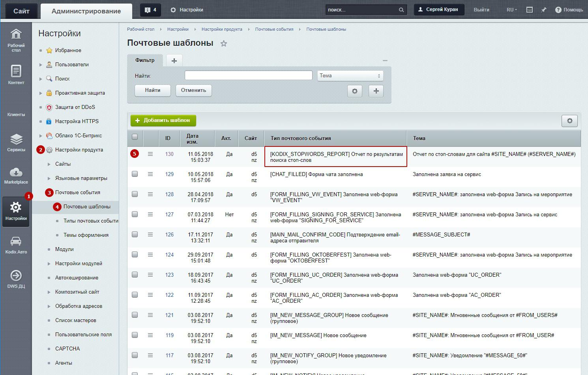Open the Тема search field dropdown
Image resolution: width=588 pixels, height=375 pixels.
click(x=350, y=76)
